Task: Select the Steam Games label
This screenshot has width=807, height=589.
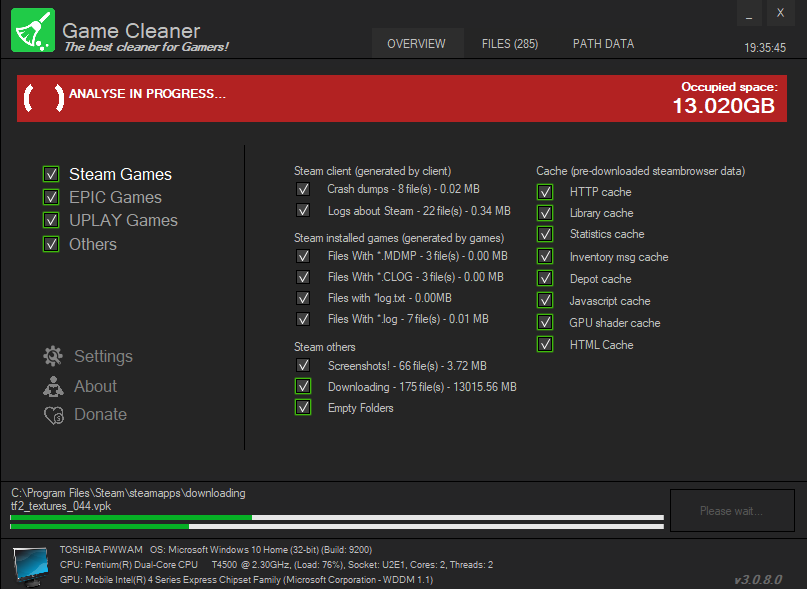Action: pyautogui.click(x=120, y=175)
